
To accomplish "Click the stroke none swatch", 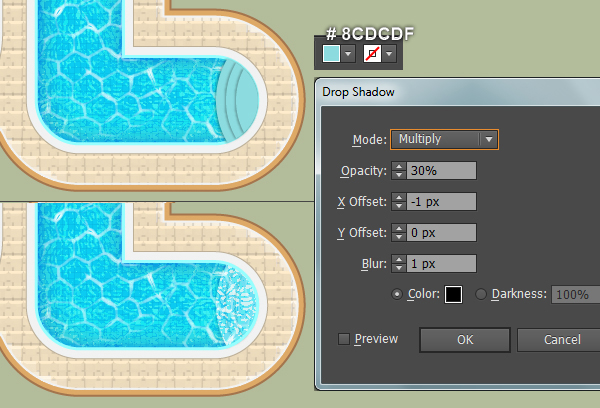I will pyautogui.click(x=372, y=54).
